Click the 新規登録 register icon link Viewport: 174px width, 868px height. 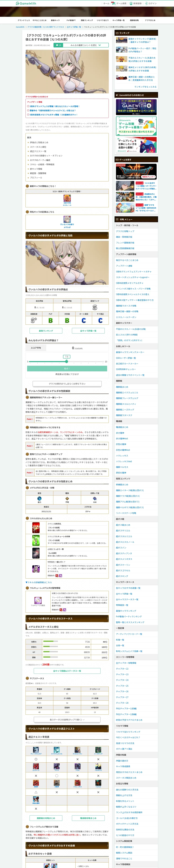point(135,3)
